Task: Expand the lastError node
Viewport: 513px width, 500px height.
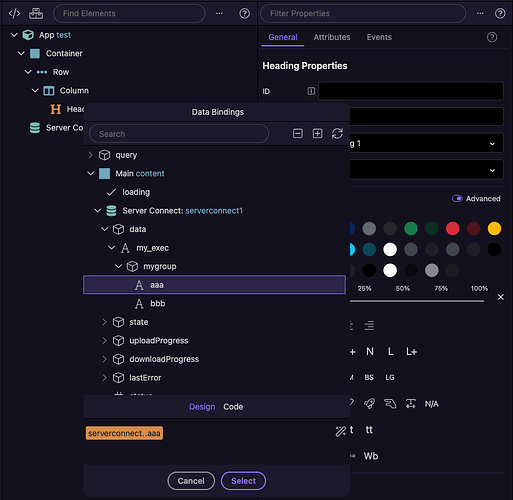Action: point(104,378)
